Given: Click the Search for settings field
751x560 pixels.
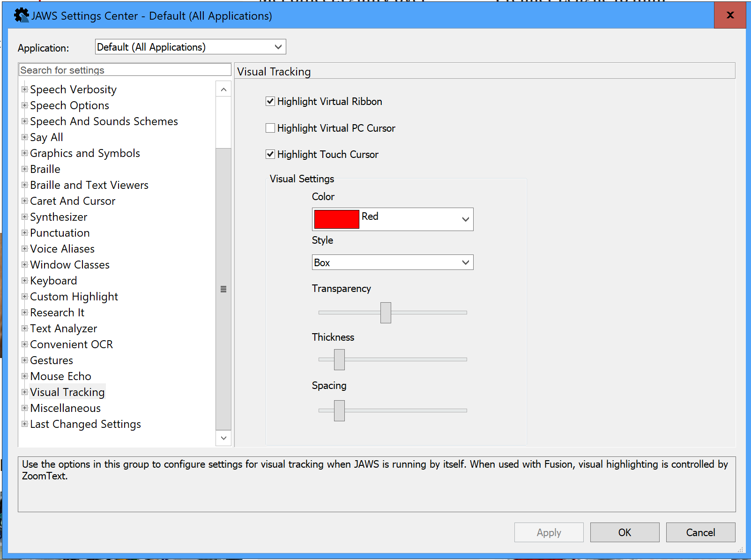Looking at the screenshot, I should click(x=125, y=70).
